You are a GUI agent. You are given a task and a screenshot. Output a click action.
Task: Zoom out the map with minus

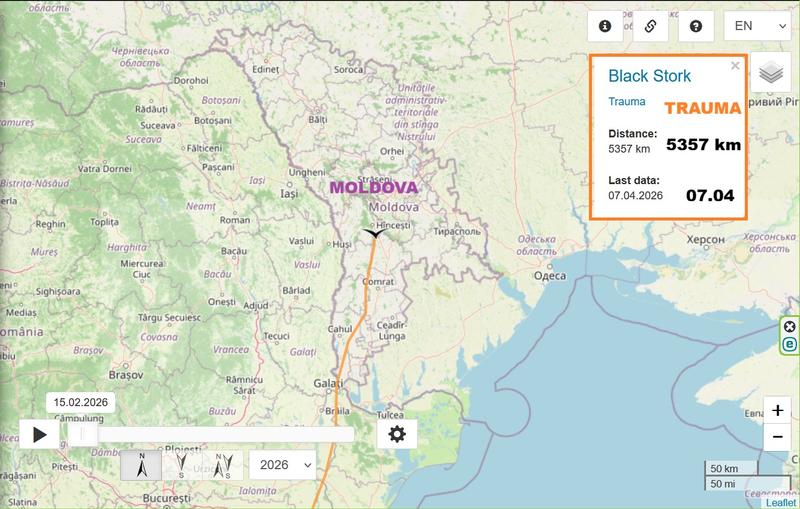pos(778,437)
